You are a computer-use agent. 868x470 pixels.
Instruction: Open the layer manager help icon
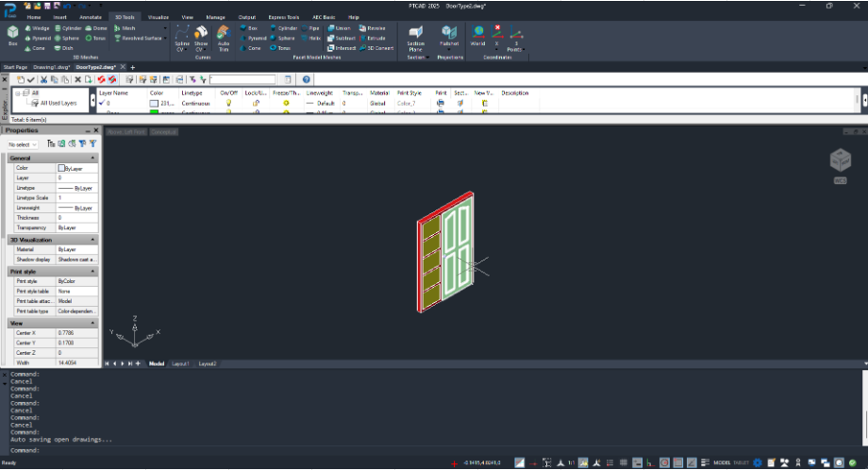[x=306, y=79]
